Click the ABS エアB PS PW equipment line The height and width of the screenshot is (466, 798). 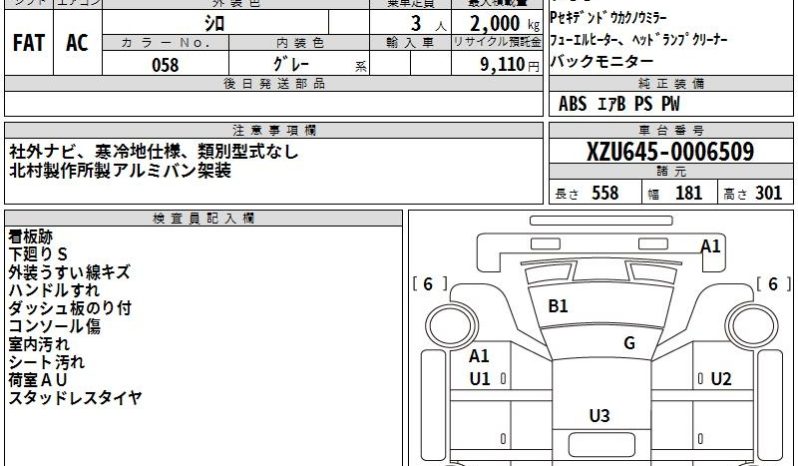coord(620,104)
